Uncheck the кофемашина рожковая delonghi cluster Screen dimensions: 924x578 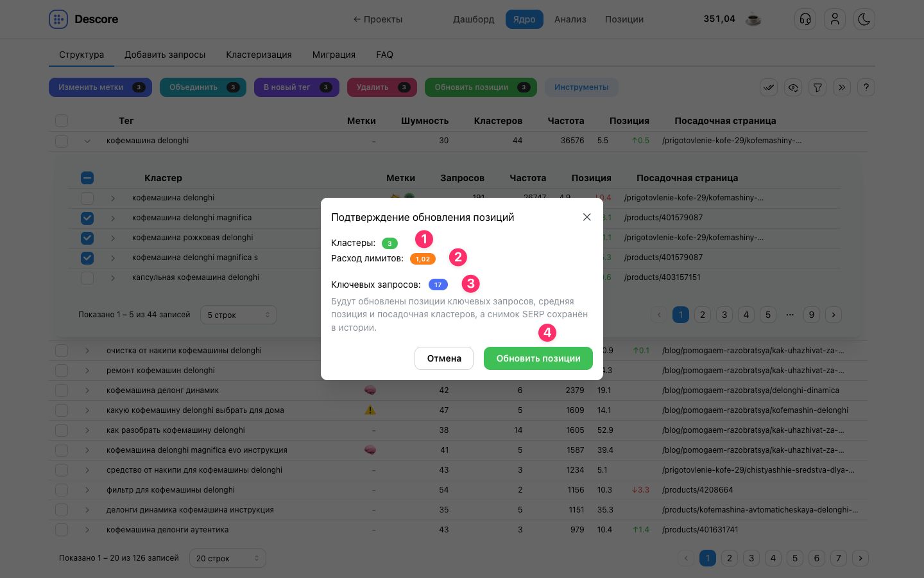(87, 238)
